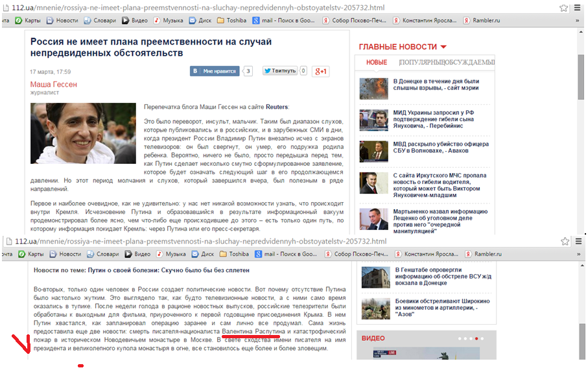Open Диск bookmark in lower browser window
588x370 pixels.
203,254
